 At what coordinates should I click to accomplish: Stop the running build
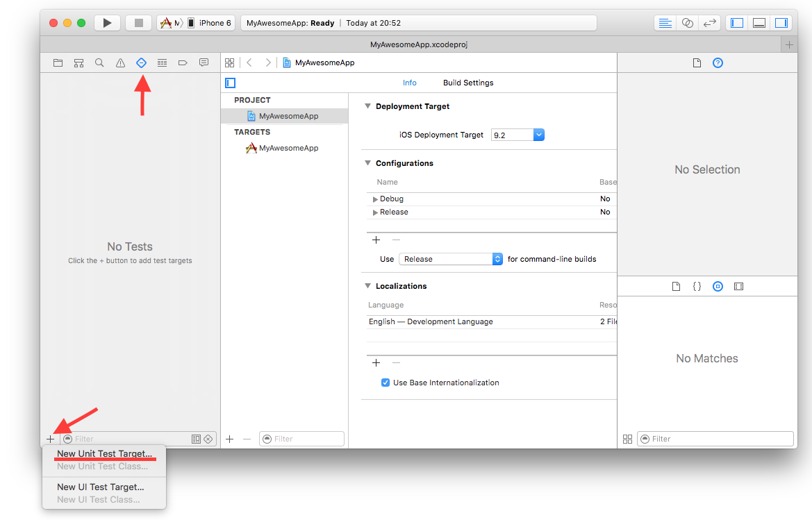coord(138,23)
